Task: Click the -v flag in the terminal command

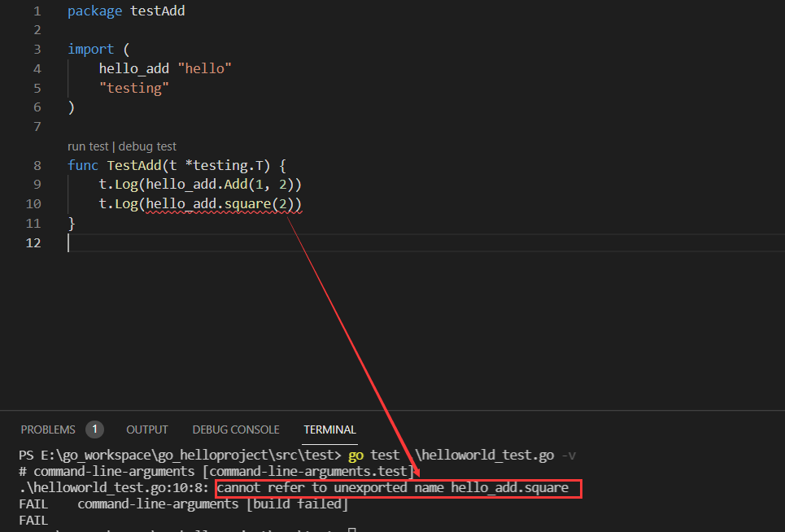Action: [x=569, y=456]
